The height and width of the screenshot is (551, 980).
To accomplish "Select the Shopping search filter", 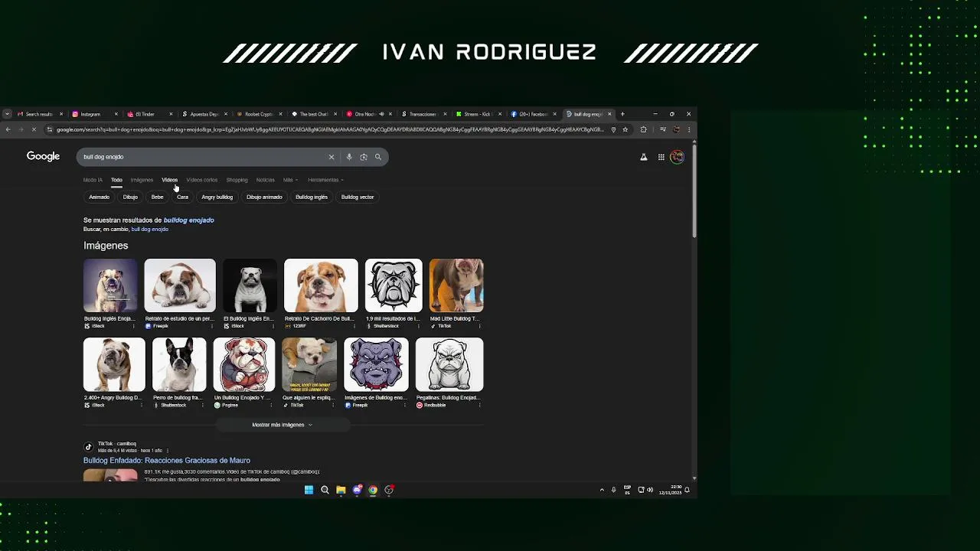I will click(x=237, y=180).
